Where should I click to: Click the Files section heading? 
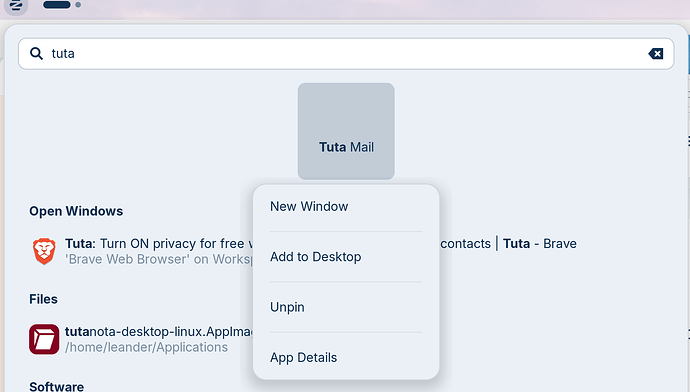(43, 299)
